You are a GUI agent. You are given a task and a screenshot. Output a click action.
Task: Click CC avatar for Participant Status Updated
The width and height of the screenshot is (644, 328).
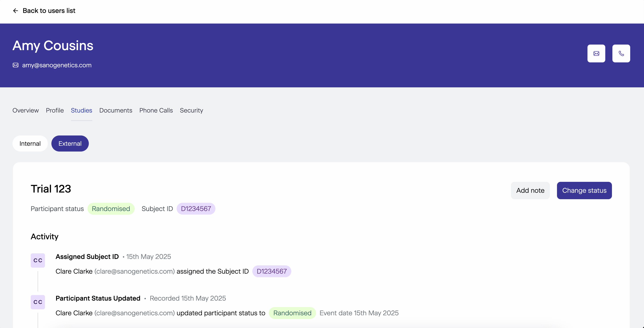pos(38,302)
